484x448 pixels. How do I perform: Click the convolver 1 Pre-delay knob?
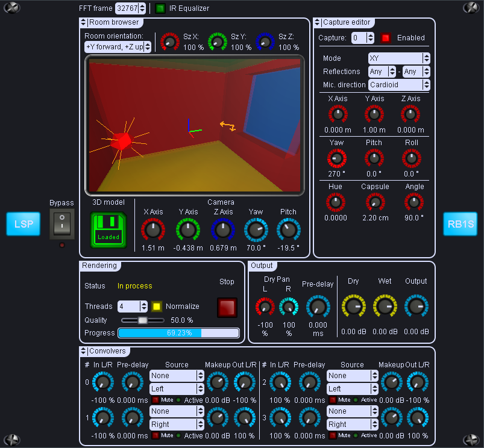(133, 418)
